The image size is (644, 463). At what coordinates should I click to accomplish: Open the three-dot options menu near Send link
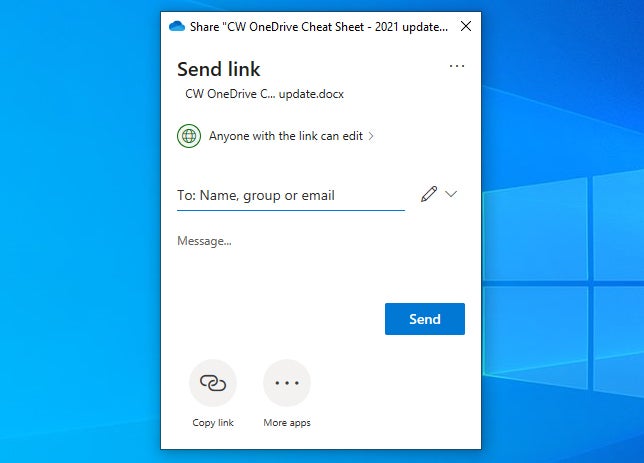click(457, 66)
